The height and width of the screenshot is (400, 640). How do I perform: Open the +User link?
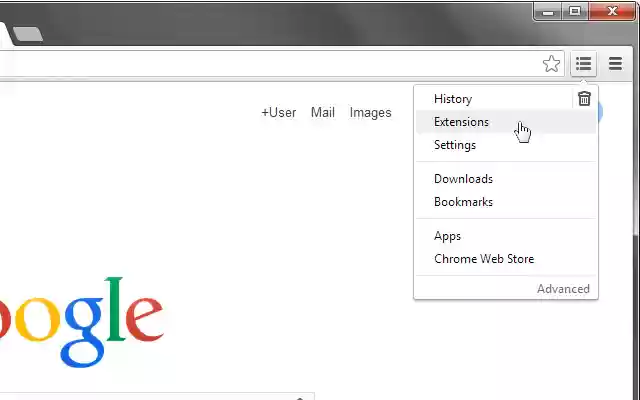tap(278, 113)
